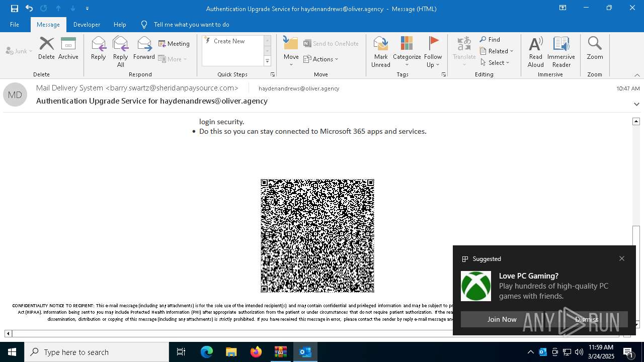The width and height of the screenshot is (644, 362).
Task: Dismiss the Xbox suggestion notification
Action: tap(587, 319)
